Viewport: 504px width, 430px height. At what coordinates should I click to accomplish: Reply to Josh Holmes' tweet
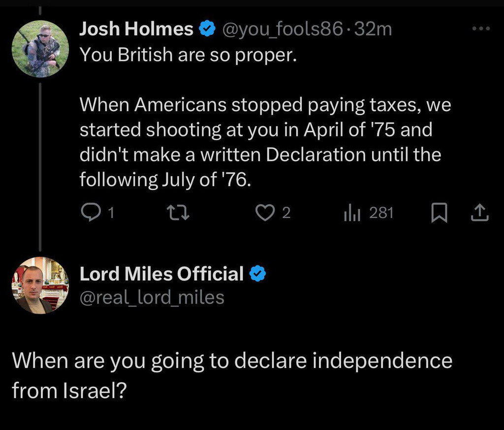(89, 213)
